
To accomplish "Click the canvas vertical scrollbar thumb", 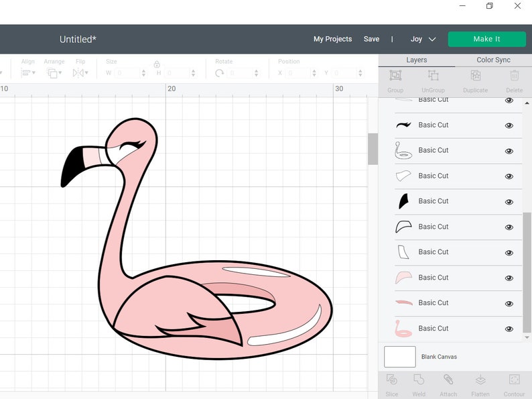I will point(373,149).
